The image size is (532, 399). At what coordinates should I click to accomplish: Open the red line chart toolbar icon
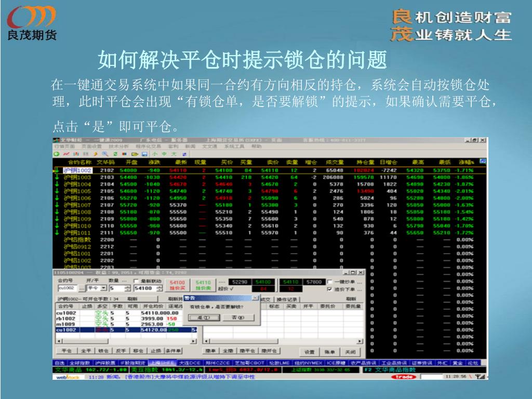pos(66,154)
